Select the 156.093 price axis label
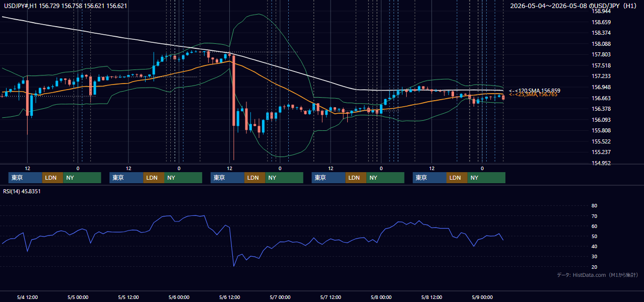Viewport: 644px width, 302px height. (601, 120)
